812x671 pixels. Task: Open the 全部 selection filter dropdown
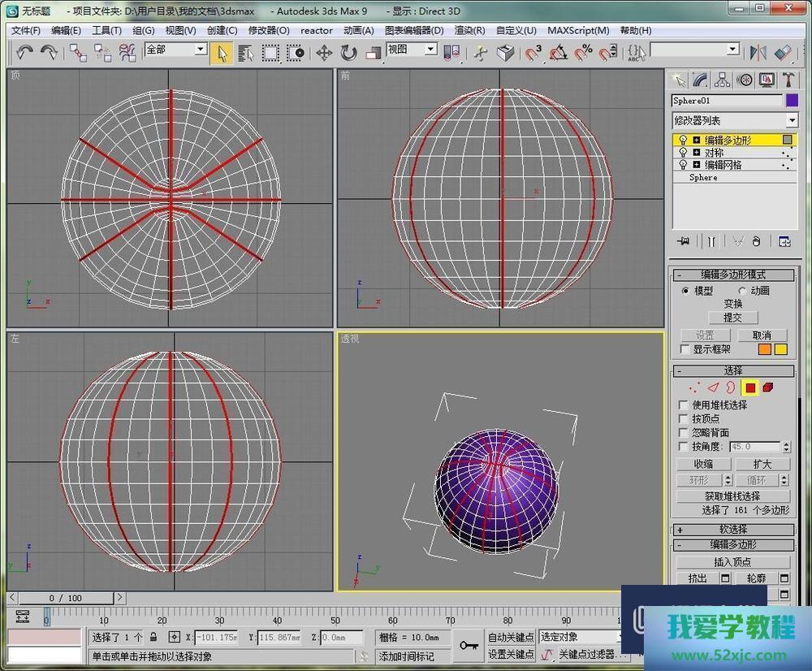tap(200, 50)
